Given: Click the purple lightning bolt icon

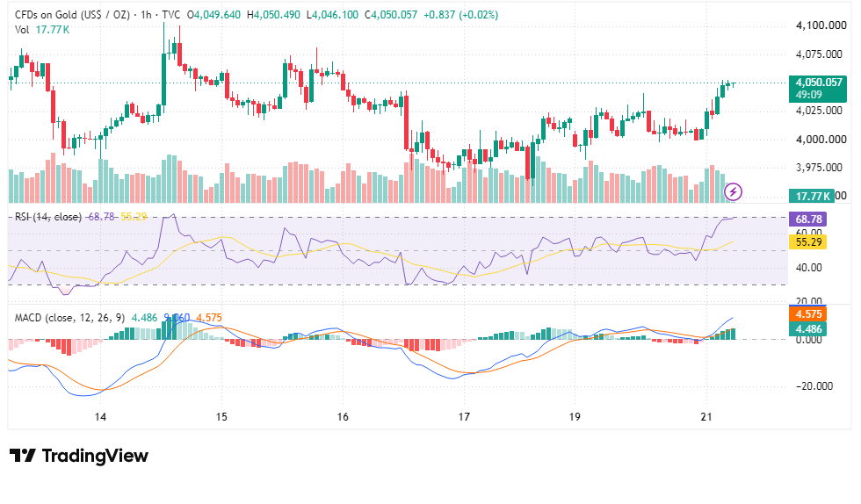Looking at the screenshot, I should pyautogui.click(x=733, y=192).
